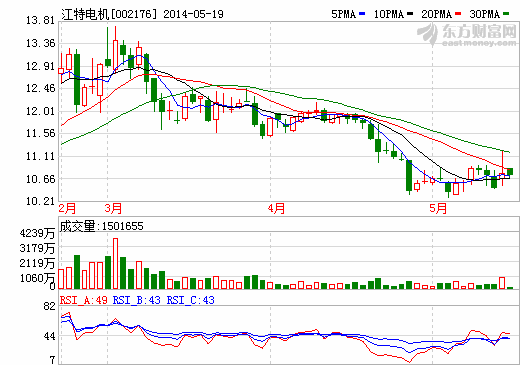
Task: Click the chart date 2014-05-19
Action: [193, 14]
